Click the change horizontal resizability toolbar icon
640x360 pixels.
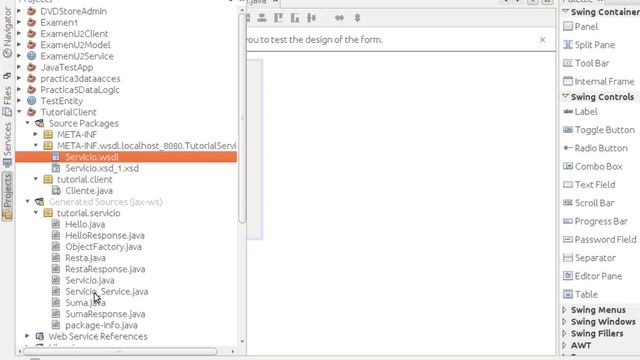(339, 18)
